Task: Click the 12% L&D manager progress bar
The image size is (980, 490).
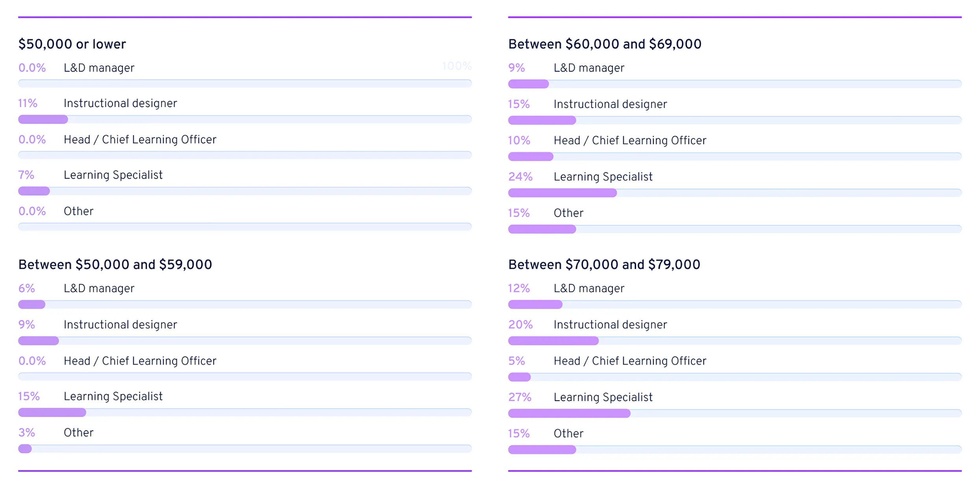Action: (x=735, y=304)
